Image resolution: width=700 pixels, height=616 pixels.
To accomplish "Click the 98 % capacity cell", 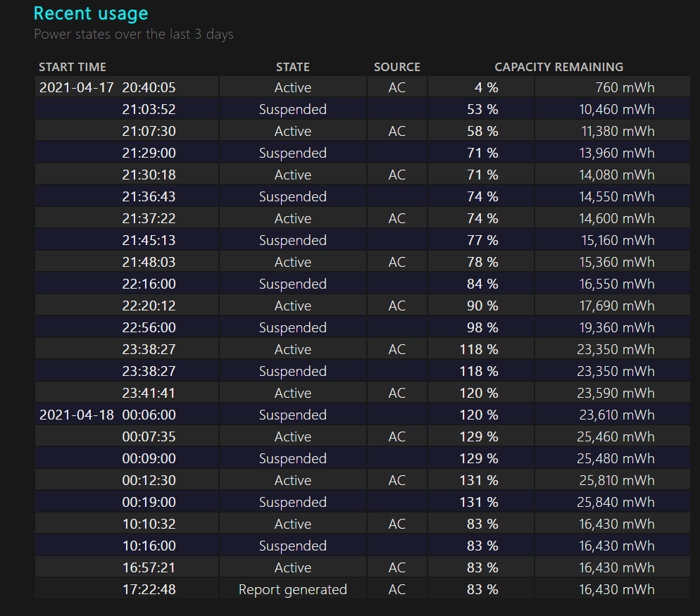I will (482, 327).
